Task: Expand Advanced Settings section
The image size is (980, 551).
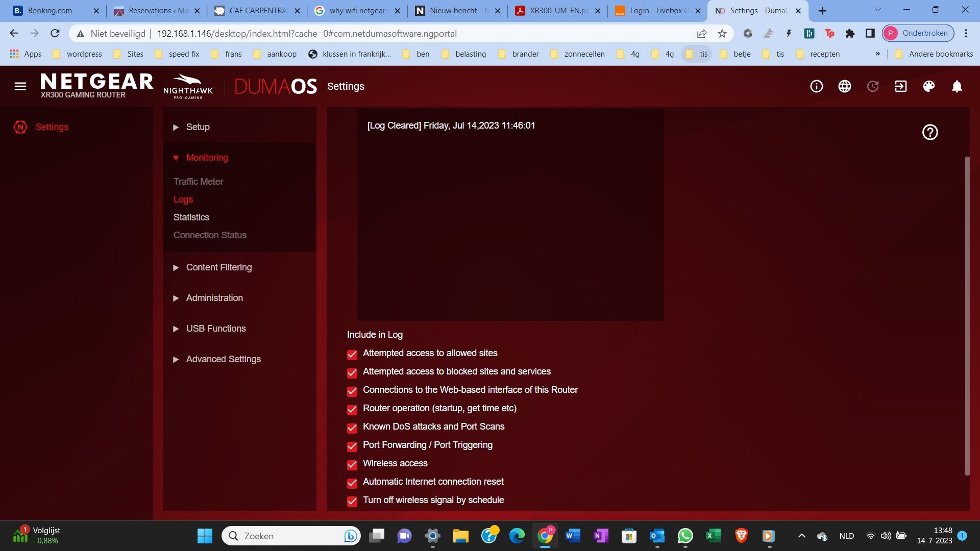Action: click(x=223, y=359)
